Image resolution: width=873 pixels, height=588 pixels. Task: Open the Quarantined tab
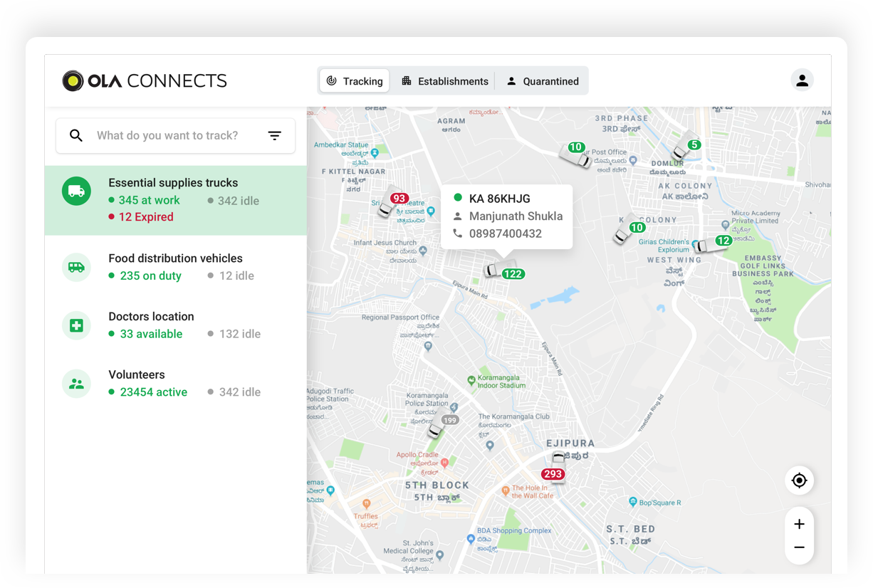tap(543, 80)
